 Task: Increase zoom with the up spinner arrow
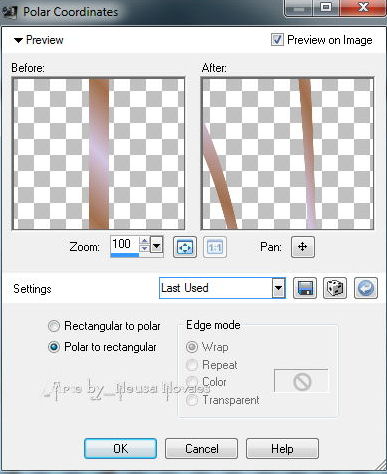click(x=144, y=241)
